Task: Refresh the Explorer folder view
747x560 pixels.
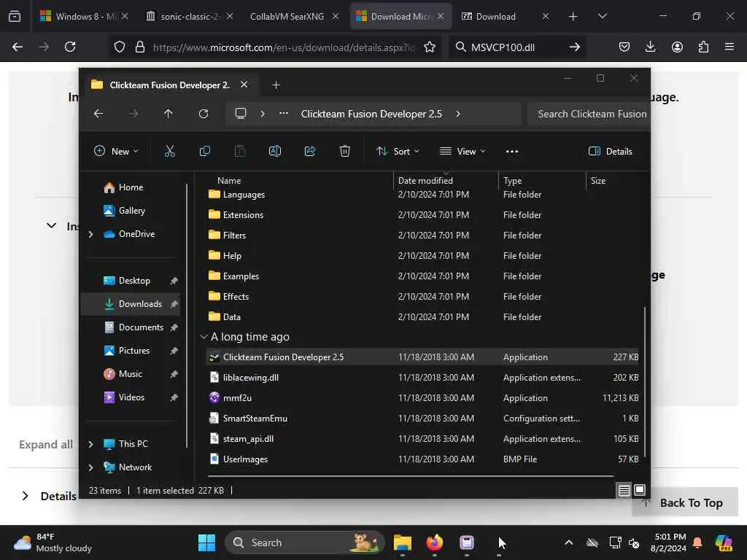Action: (204, 114)
